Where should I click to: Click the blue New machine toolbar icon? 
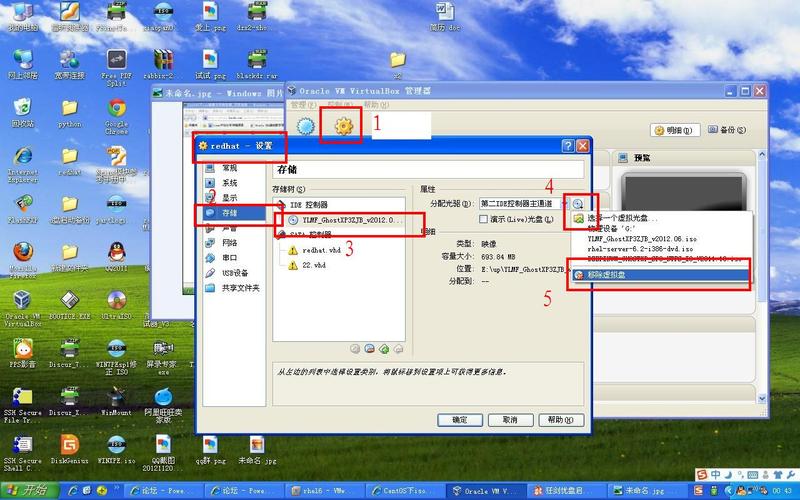click(x=305, y=126)
